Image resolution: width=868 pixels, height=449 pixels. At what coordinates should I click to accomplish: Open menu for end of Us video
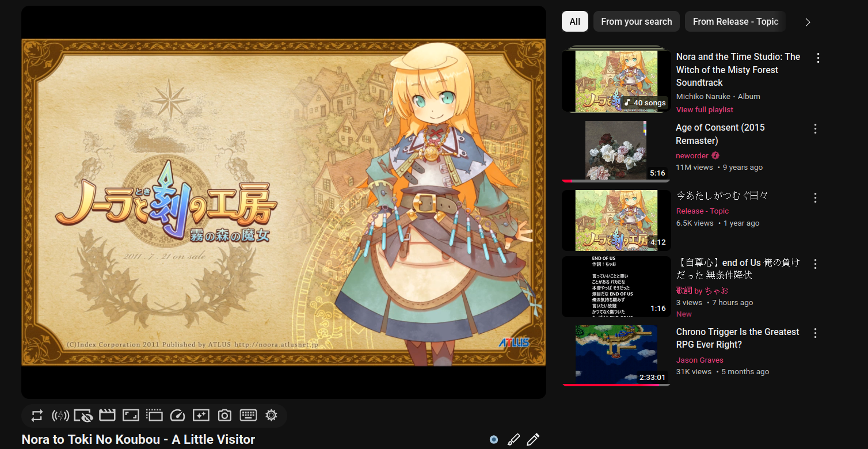coord(815,264)
